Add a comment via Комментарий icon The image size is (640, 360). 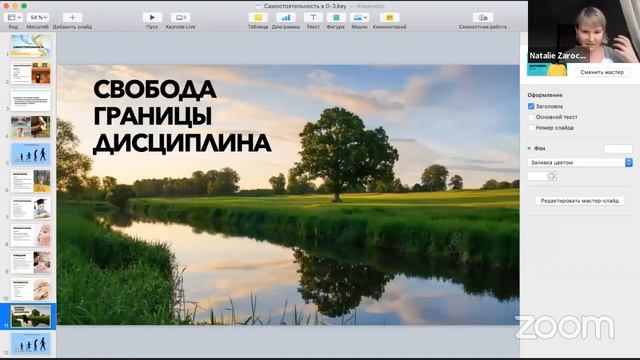click(389, 18)
